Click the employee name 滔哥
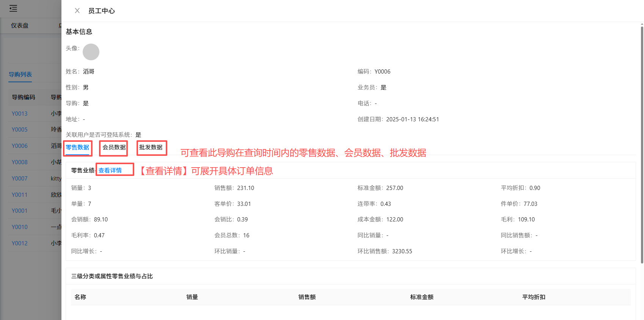644x320 pixels. [x=89, y=71]
